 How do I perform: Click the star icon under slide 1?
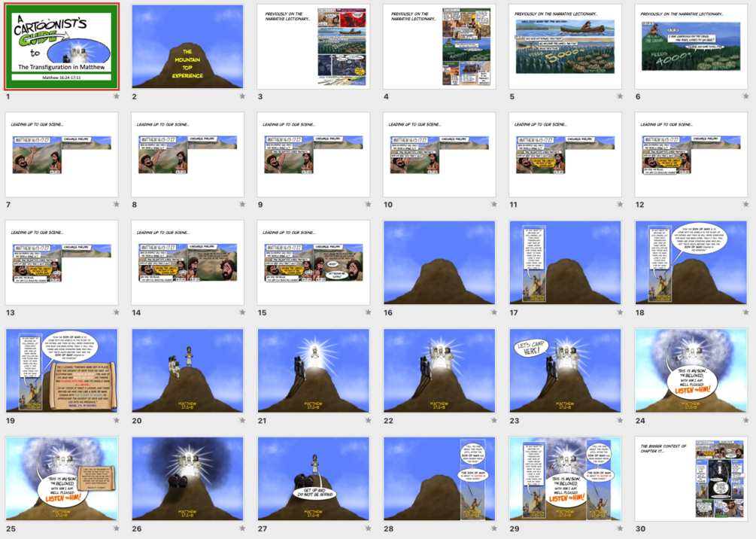click(116, 96)
